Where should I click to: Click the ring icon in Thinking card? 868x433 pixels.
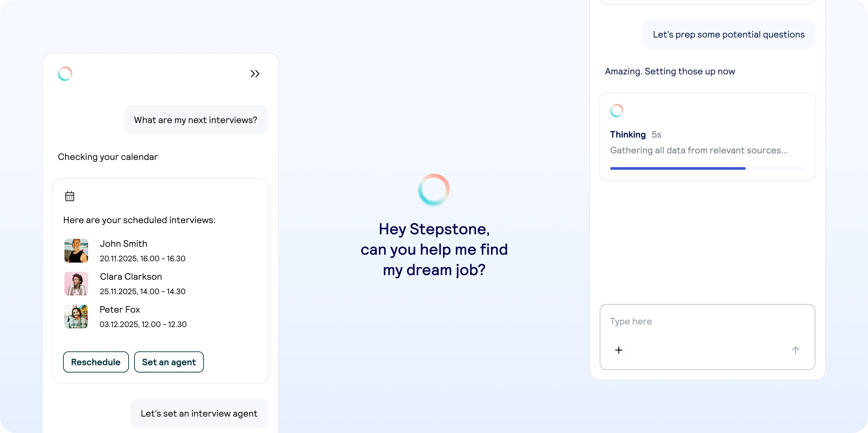point(617,111)
